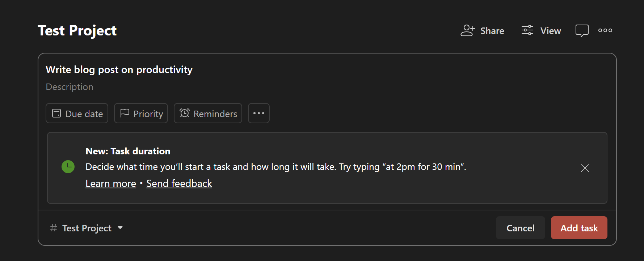
Task: Click the flag icon in Priority
Action: tap(125, 113)
